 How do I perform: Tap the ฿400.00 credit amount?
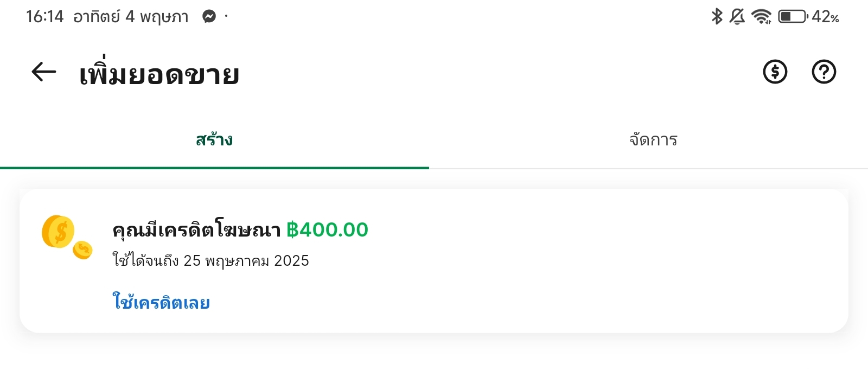(327, 229)
